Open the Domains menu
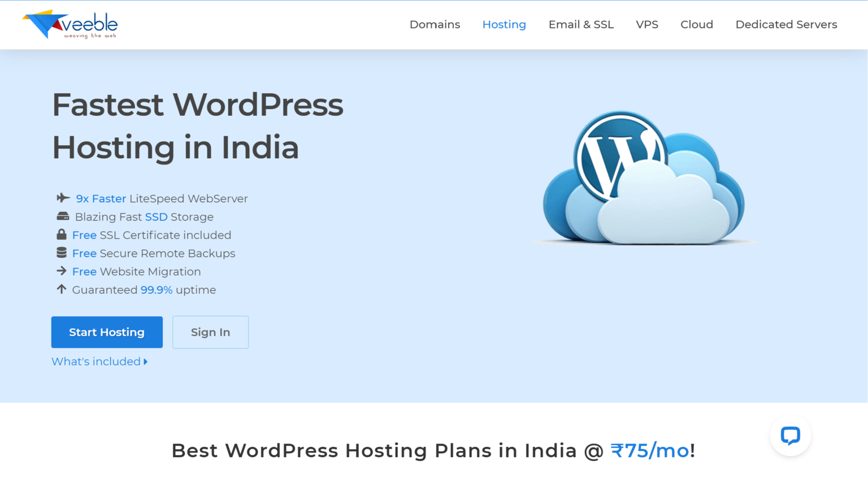 (x=435, y=24)
